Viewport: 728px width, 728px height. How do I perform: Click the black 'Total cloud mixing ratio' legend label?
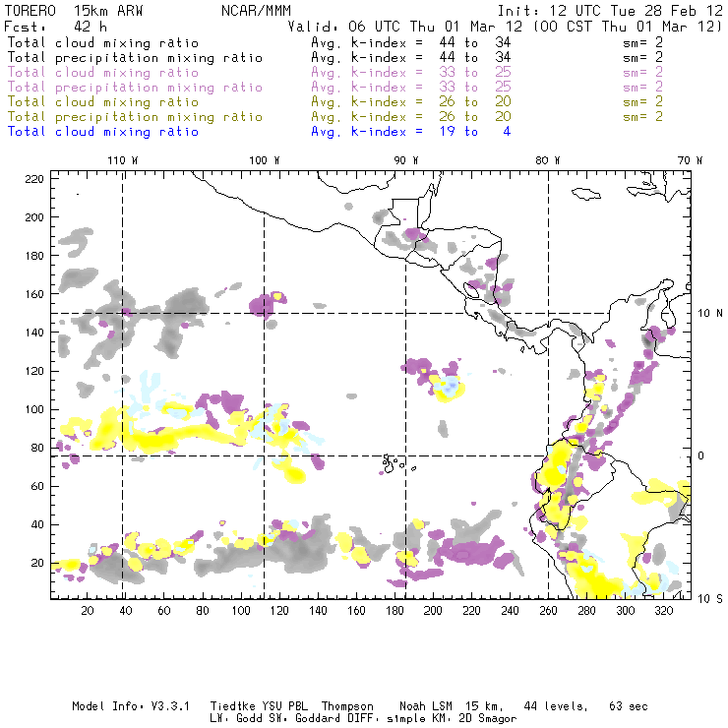(103, 42)
